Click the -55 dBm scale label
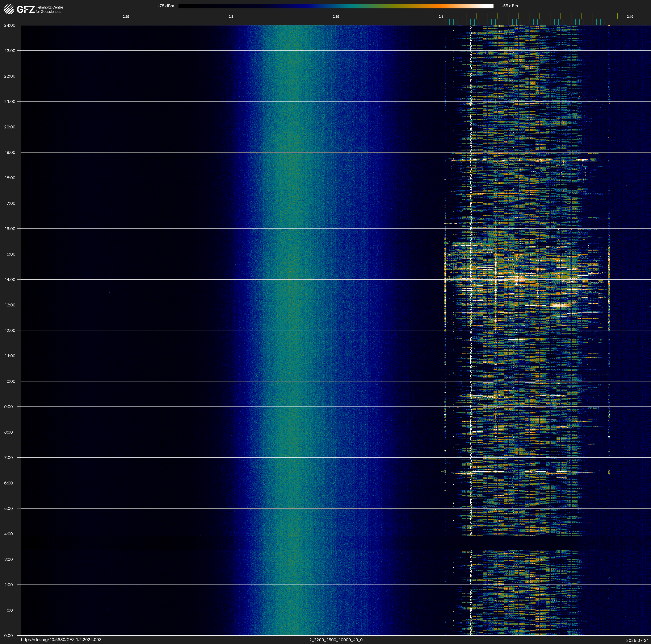Image resolution: width=651 pixels, height=644 pixels. point(509,6)
